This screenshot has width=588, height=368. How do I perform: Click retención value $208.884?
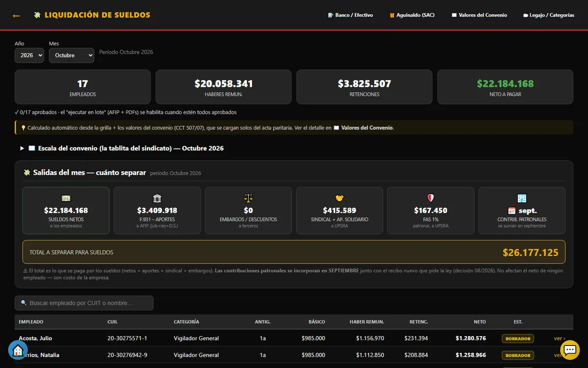tap(416, 355)
